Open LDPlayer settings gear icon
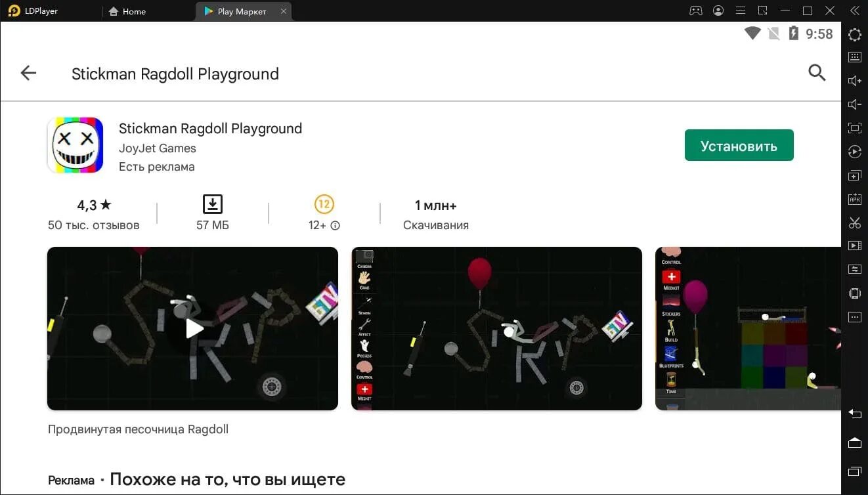The image size is (868, 495). click(854, 35)
